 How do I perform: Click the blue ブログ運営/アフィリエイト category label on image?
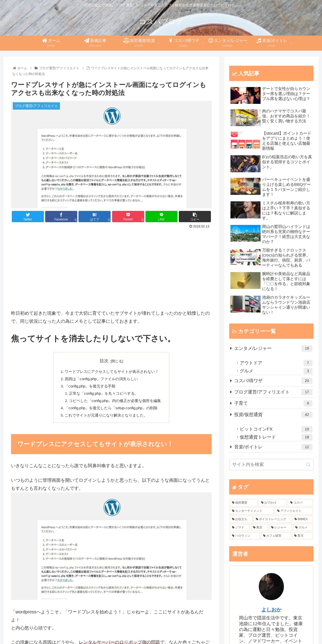[x=36, y=106]
